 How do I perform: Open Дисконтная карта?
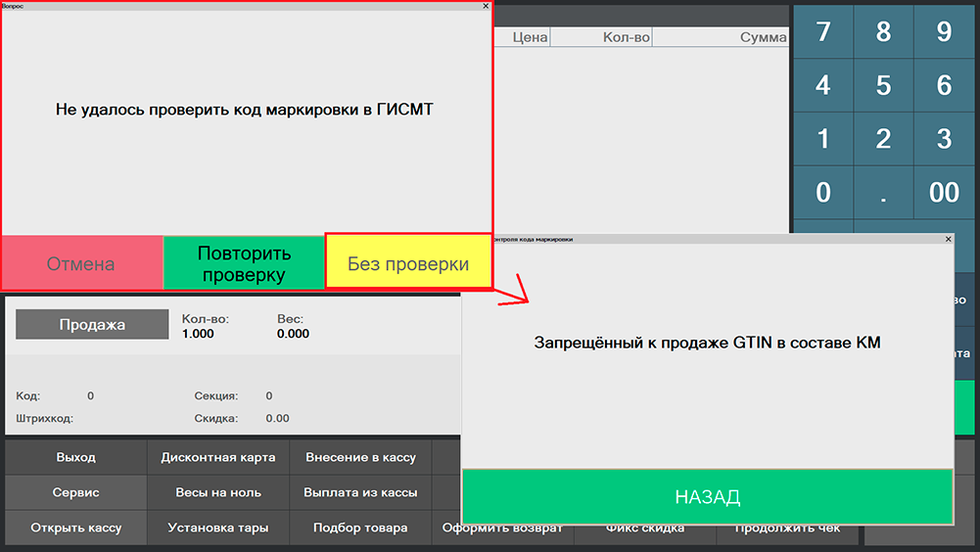pyautogui.click(x=218, y=457)
